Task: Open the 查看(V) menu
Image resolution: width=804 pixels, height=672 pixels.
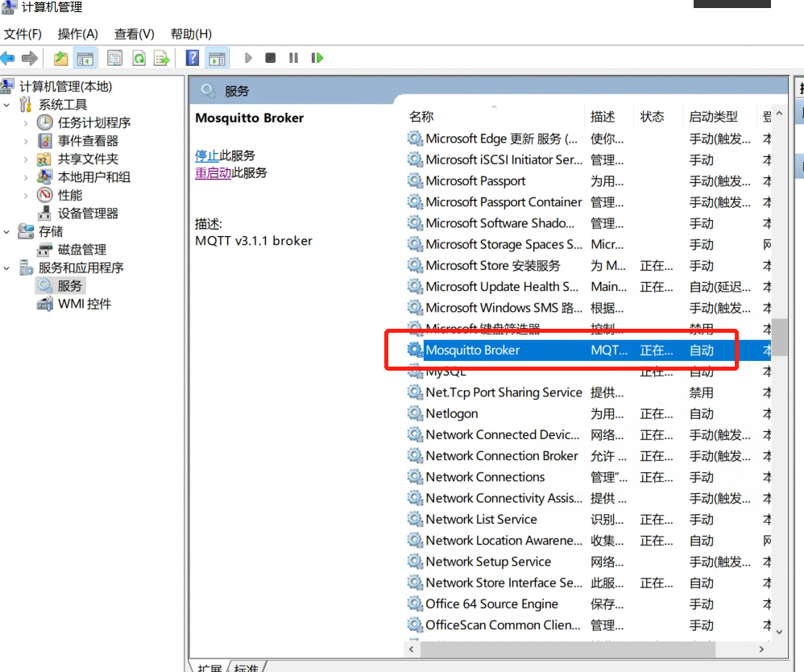Action: click(133, 34)
